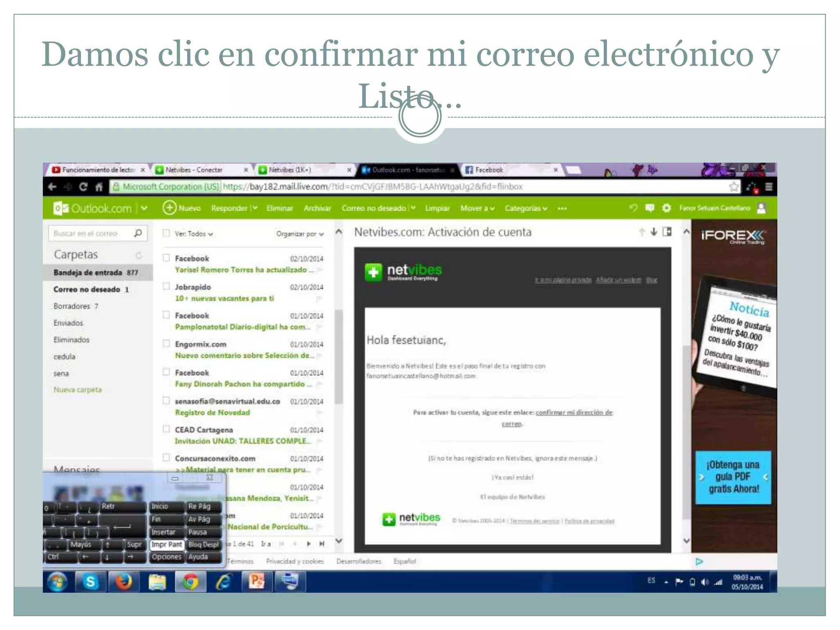This screenshot has width=840, height=630.
Task: Open the settings gear icon
Action: point(667,208)
